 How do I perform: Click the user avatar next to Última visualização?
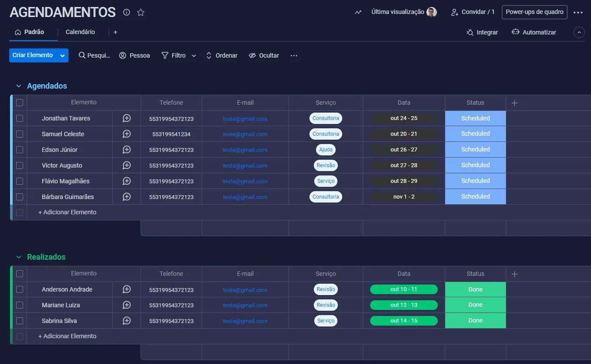[432, 12]
